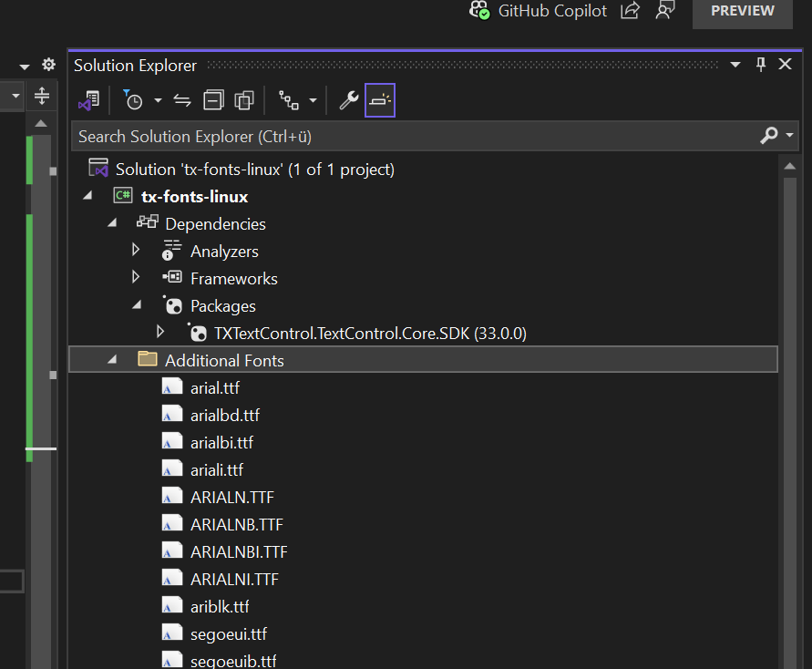Open Properties wrench icon

click(x=348, y=100)
